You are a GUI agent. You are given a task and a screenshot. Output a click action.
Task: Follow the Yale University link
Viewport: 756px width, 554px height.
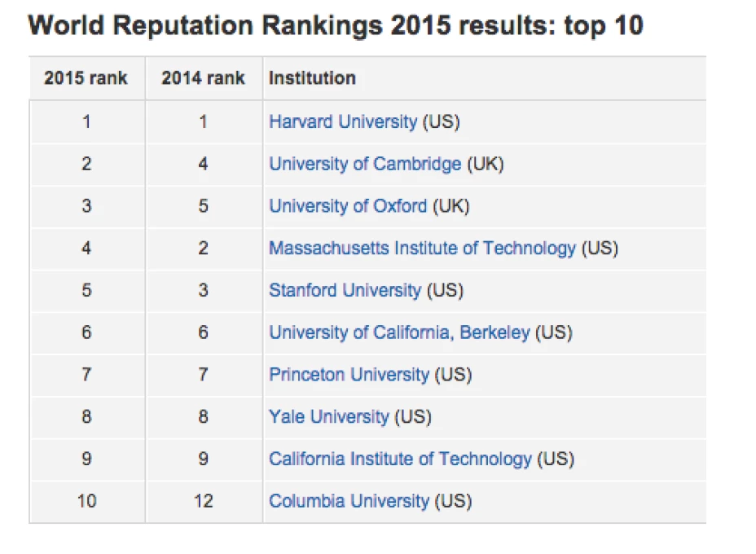click(x=328, y=417)
